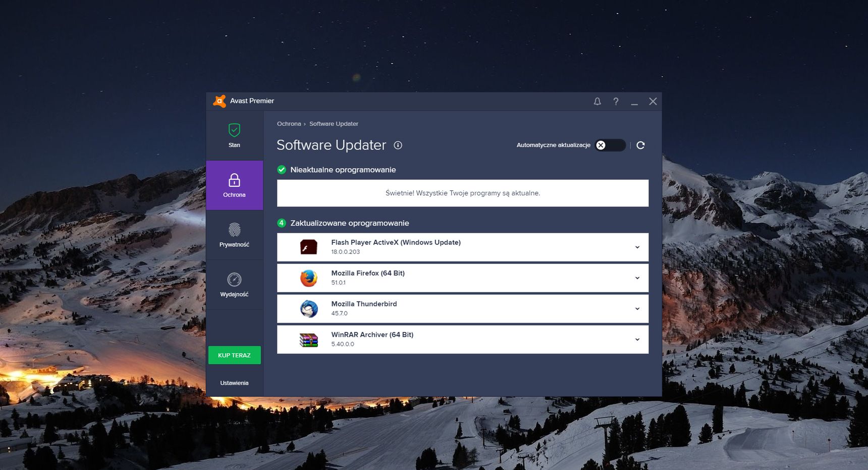Click Software Updater breadcrumb text
Image resolution: width=868 pixels, height=470 pixels.
click(334, 124)
